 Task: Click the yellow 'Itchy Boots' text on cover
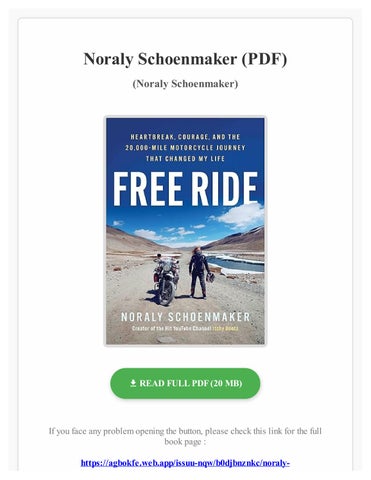click(226, 328)
